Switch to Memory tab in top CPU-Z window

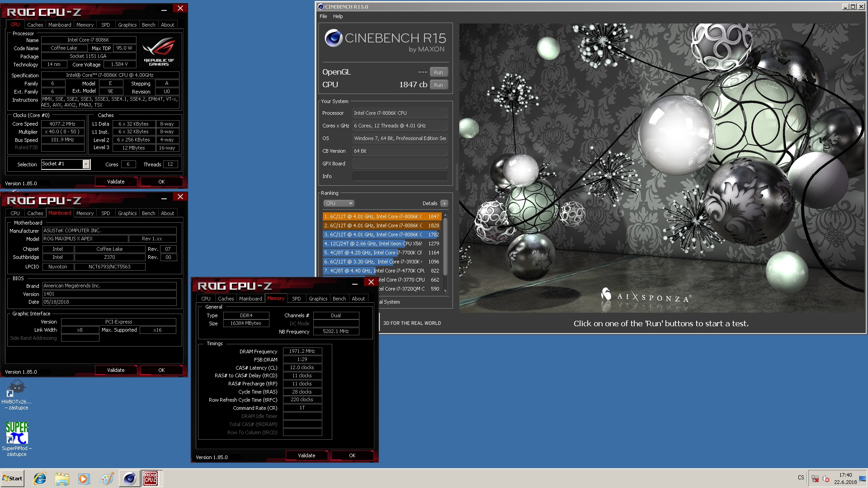tap(85, 25)
